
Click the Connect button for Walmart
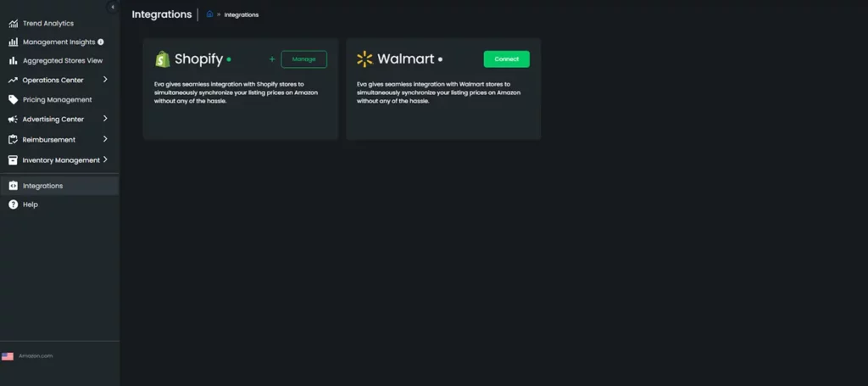click(x=507, y=59)
